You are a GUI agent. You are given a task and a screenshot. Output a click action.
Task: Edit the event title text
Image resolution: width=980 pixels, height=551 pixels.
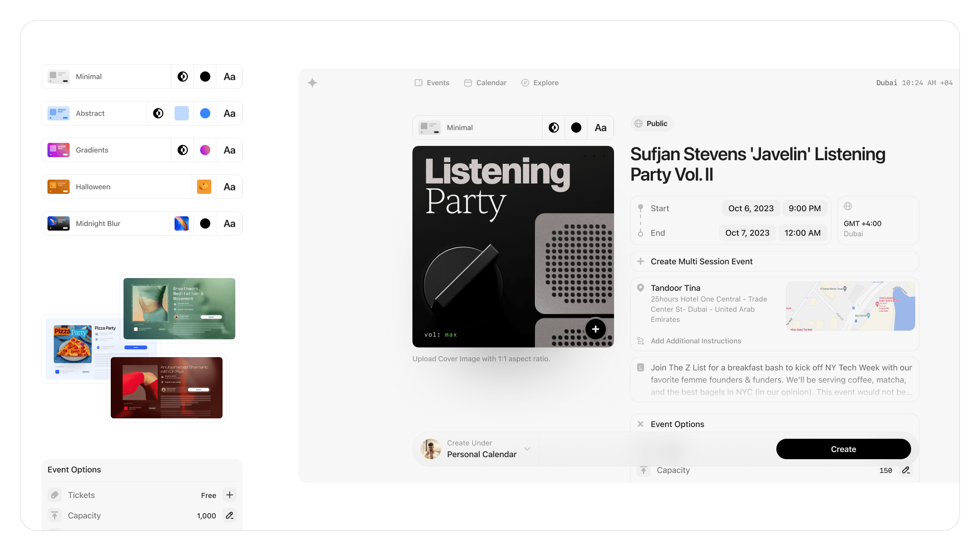758,164
